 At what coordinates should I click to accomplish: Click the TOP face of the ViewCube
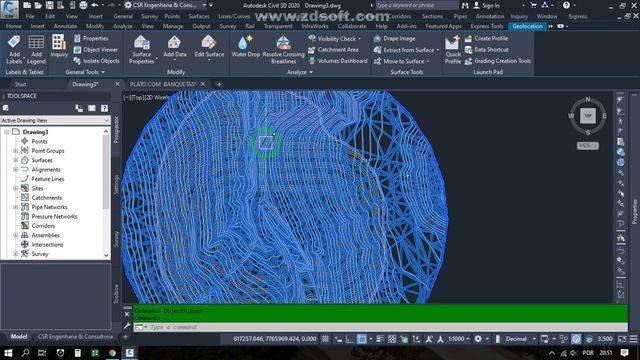(588, 116)
